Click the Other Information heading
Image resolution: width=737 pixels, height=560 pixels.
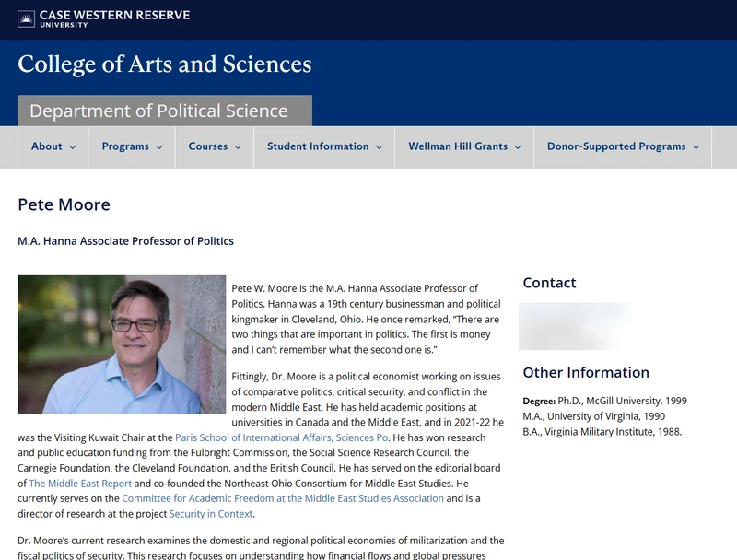pos(586,372)
